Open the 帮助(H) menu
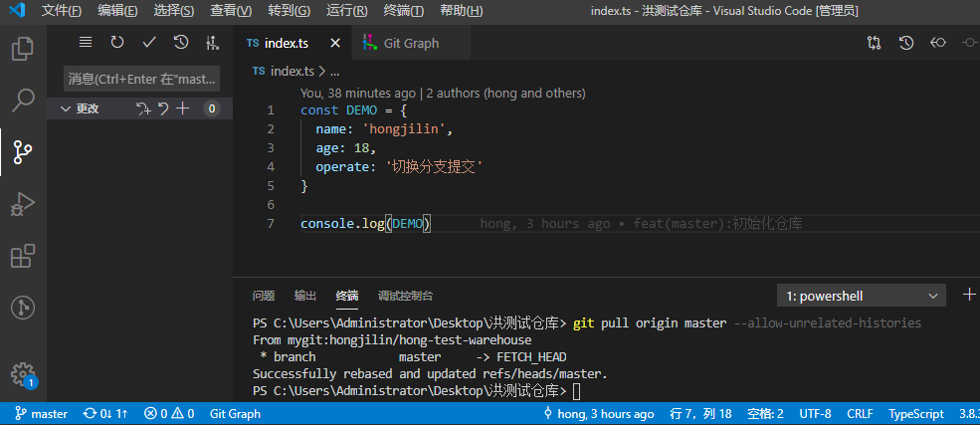The image size is (980, 425). 462,11
